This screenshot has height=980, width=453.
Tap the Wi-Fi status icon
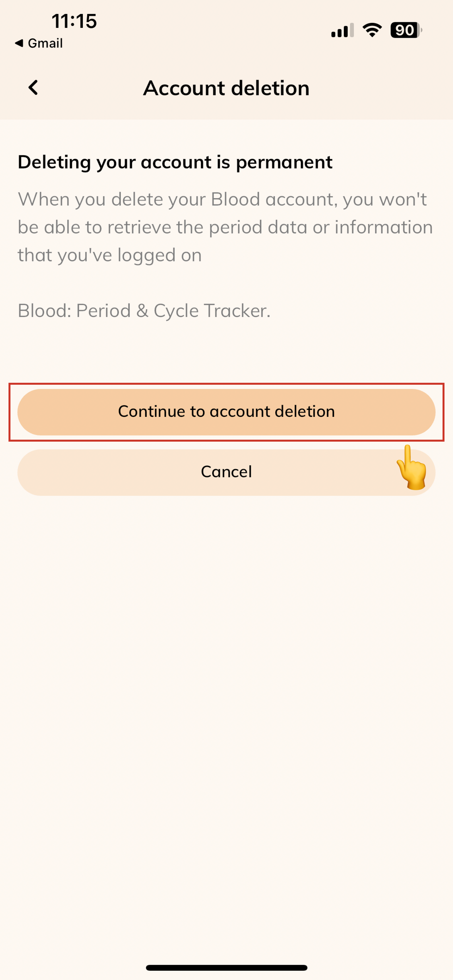(372, 30)
